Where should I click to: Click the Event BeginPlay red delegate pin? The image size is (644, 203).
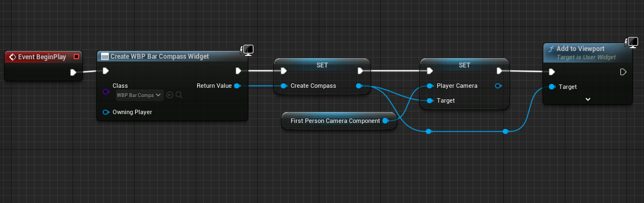point(76,57)
